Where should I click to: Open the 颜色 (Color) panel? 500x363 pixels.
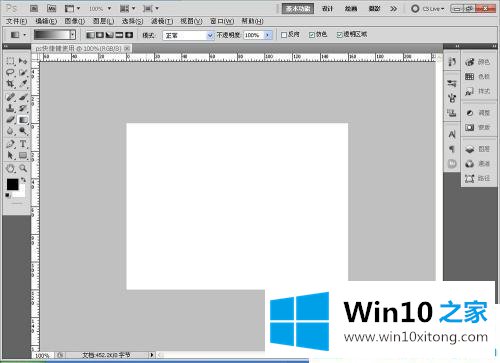[x=478, y=62]
